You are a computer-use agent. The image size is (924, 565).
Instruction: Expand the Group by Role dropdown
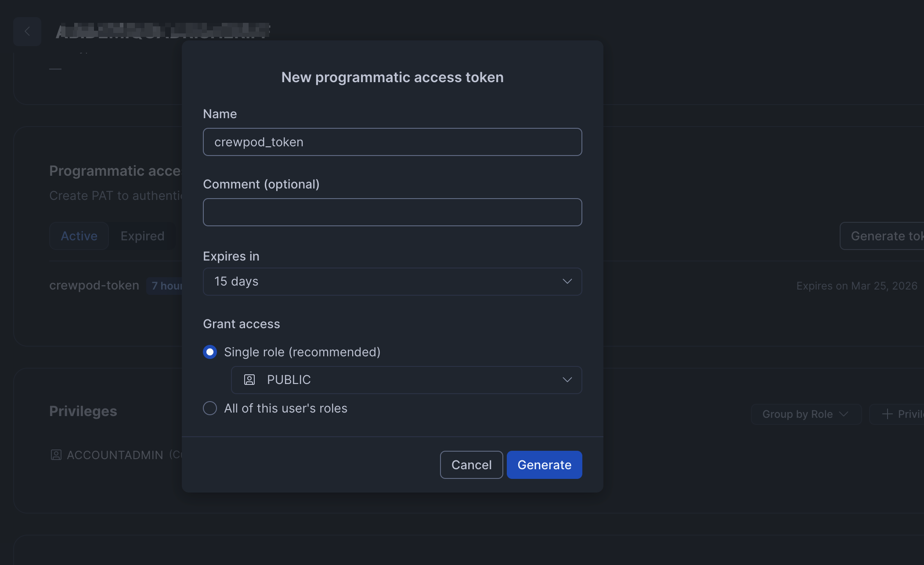(x=805, y=414)
